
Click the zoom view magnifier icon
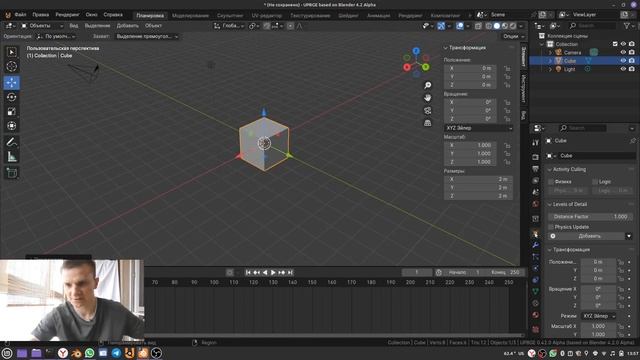coord(427,85)
